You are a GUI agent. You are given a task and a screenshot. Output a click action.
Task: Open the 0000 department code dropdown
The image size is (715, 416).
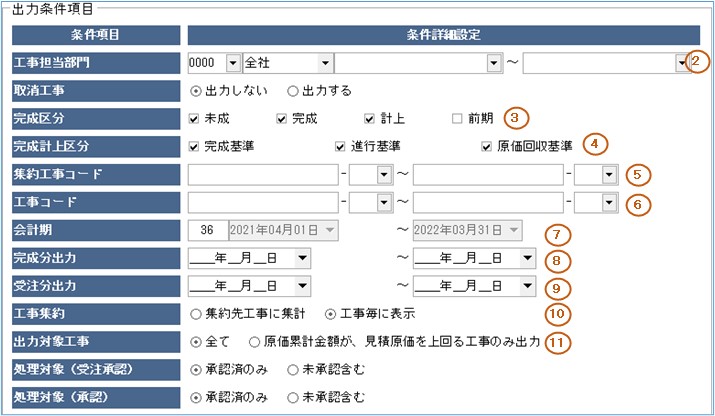pyautogui.click(x=234, y=63)
